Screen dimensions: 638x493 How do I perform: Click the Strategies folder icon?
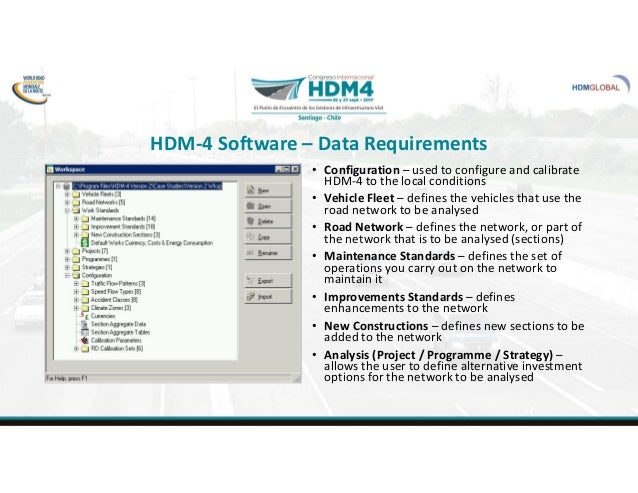click(76, 267)
